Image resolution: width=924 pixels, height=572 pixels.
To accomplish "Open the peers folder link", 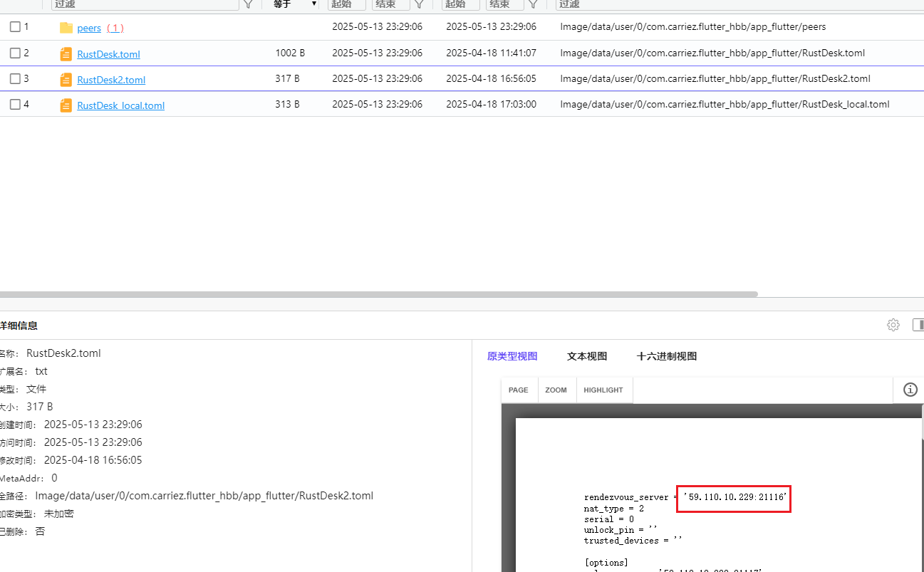I will tap(89, 28).
